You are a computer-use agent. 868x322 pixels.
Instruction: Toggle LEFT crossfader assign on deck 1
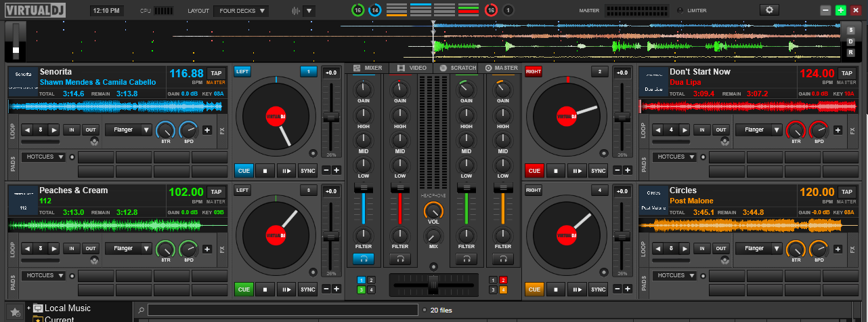click(242, 71)
